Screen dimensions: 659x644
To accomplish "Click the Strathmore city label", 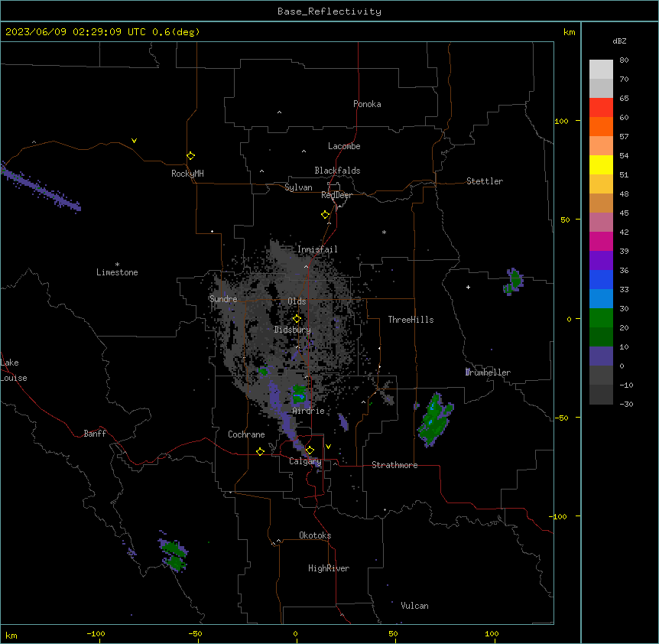I will point(394,465).
